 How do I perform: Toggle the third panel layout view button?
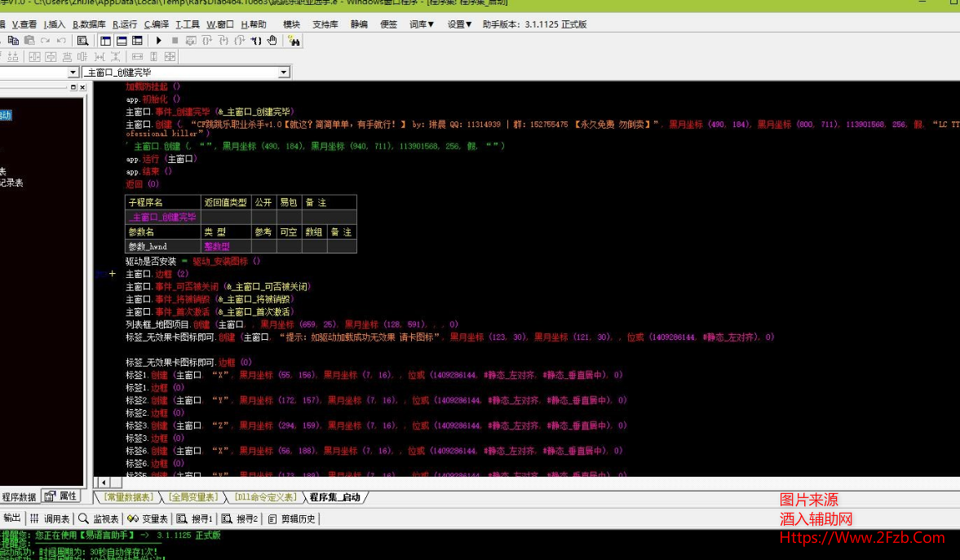pyautogui.click(x=137, y=40)
